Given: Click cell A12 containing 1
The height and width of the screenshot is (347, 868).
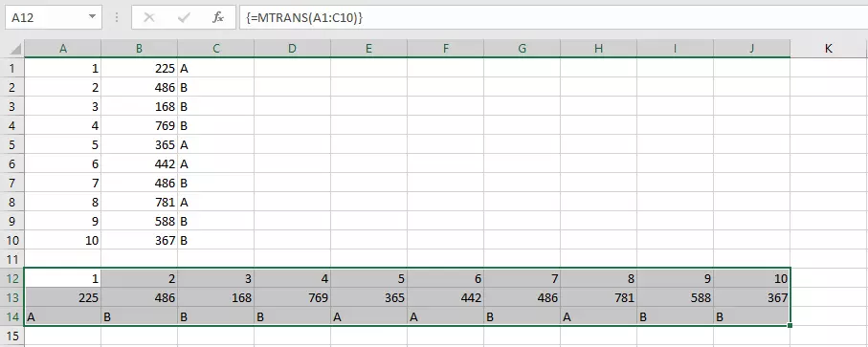Looking at the screenshot, I should [x=63, y=278].
